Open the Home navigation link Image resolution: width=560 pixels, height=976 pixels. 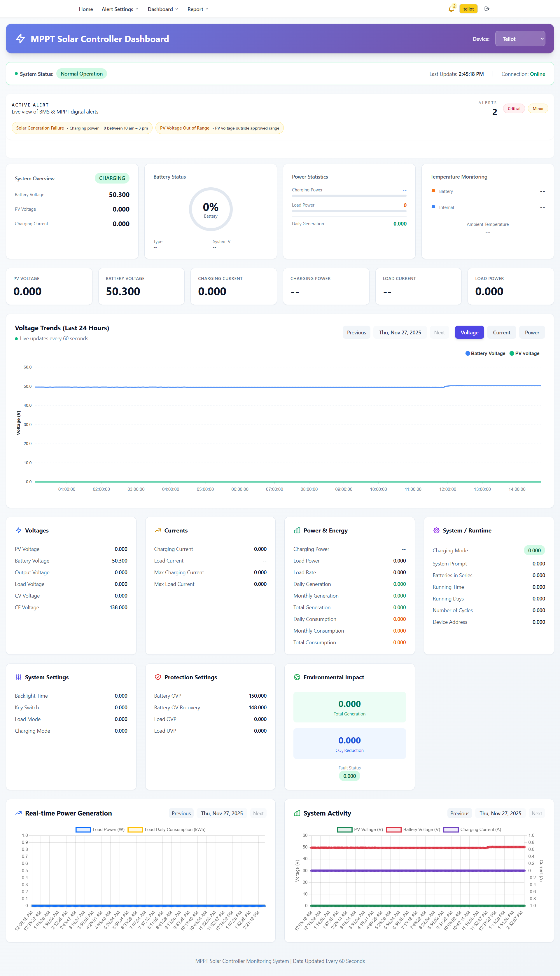click(86, 9)
